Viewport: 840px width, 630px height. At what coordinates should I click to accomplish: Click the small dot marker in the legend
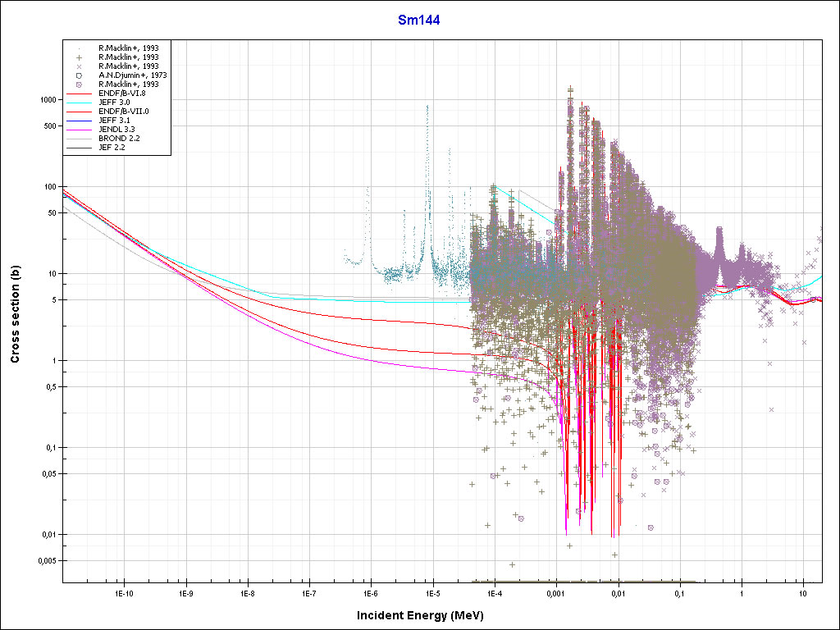[80, 48]
